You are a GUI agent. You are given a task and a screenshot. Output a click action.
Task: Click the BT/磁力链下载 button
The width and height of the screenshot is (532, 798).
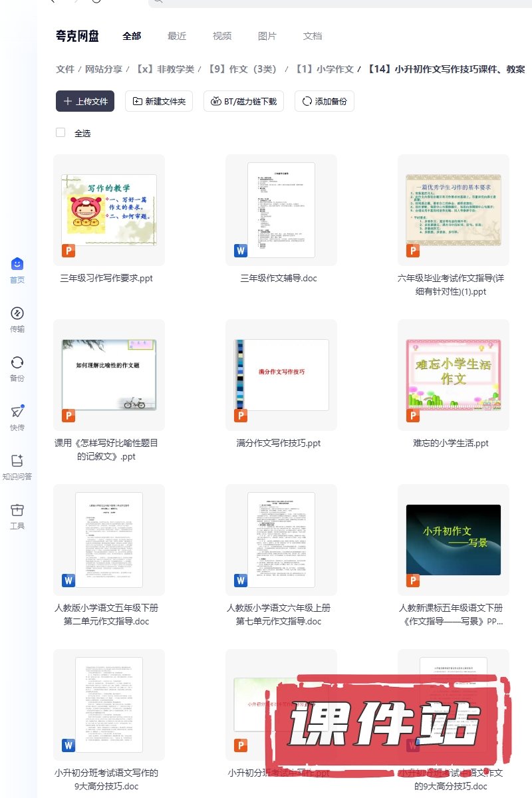point(243,101)
